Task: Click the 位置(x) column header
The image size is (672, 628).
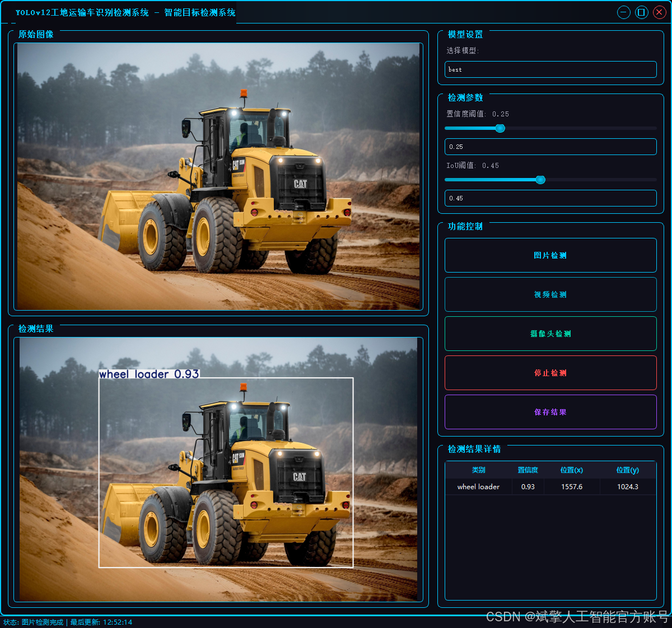Action: (x=572, y=470)
